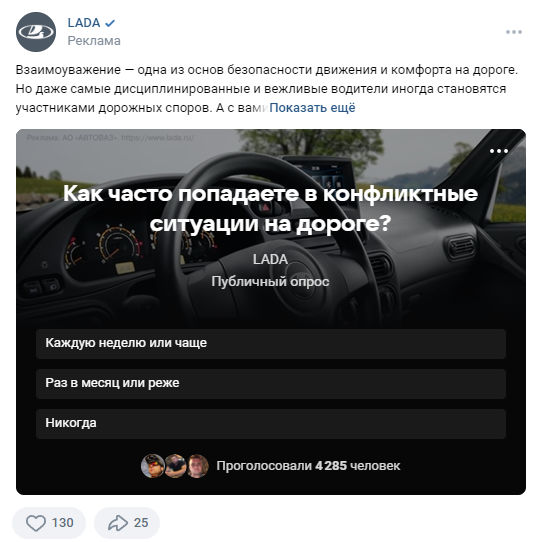Click the LADA author label inside poll
541x542 pixels.
(270, 259)
